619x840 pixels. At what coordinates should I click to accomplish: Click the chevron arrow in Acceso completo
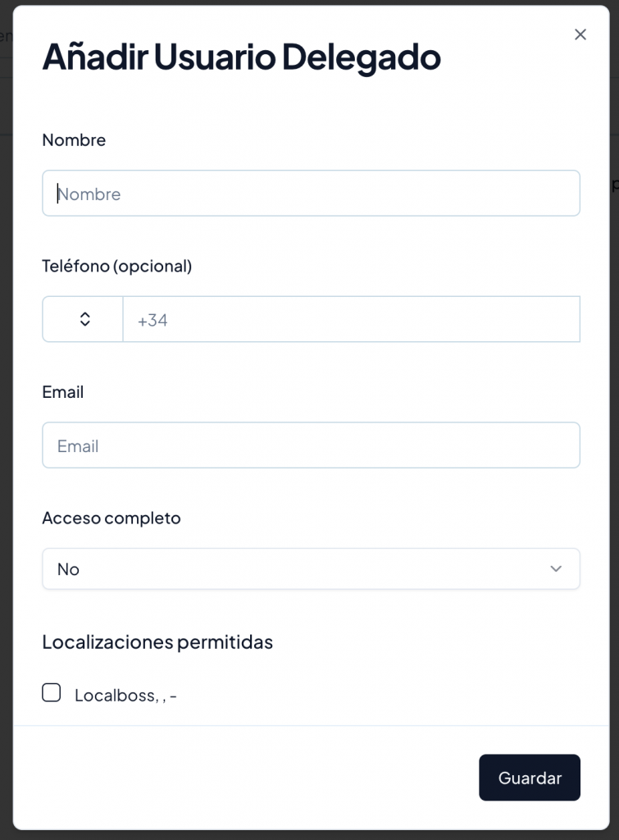click(556, 568)
